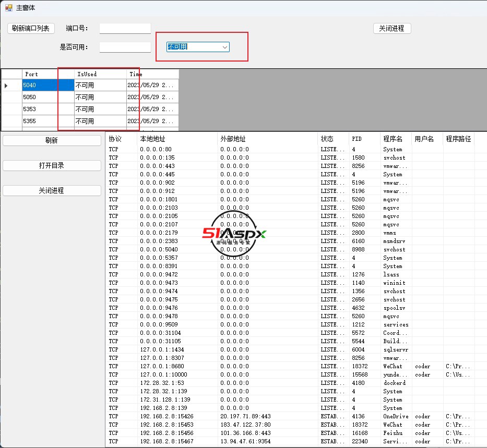Select the dockerd process row

pos(290,383)
